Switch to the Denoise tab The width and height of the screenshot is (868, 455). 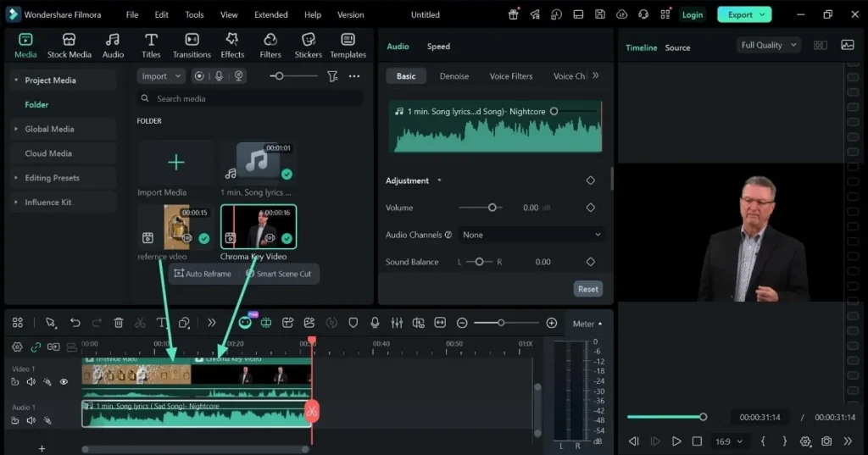pos(454,76)
